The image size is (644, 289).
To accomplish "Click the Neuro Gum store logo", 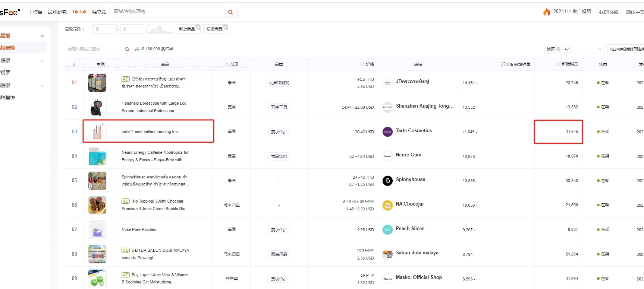I will click(x=387, y=156).
